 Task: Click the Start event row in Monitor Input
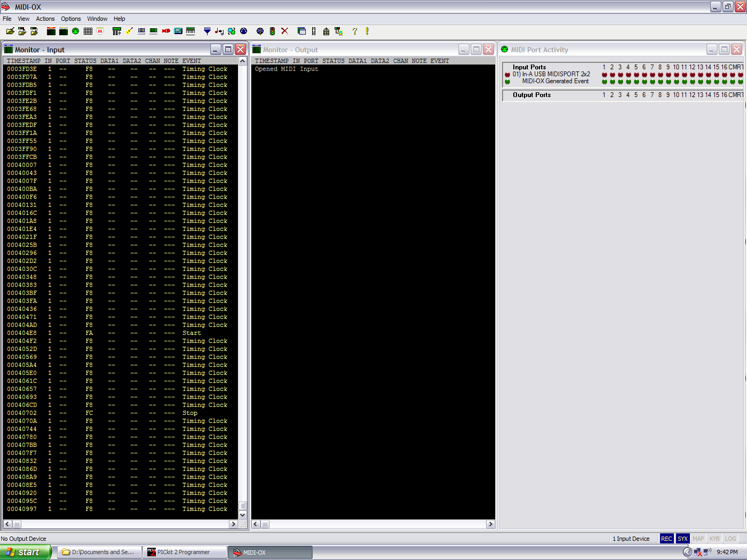[121, 333]
